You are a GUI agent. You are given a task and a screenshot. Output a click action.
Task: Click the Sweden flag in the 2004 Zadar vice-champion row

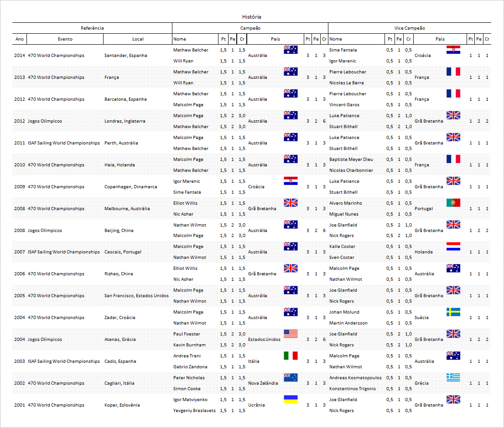click(453, 312)
